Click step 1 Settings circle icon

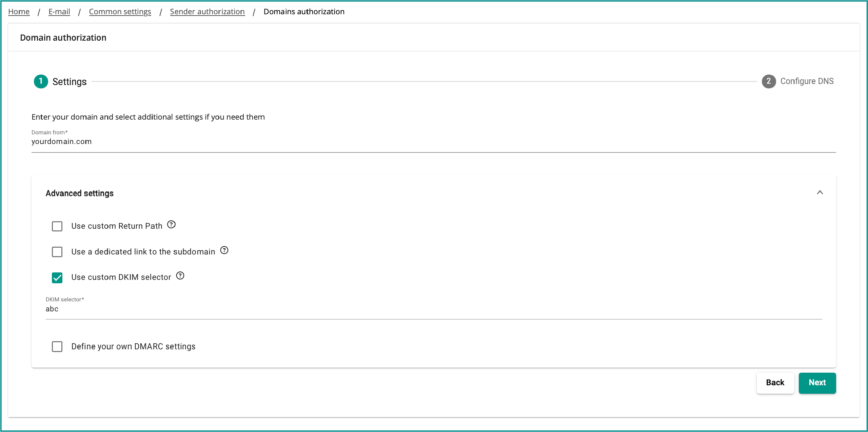[41, 81]
